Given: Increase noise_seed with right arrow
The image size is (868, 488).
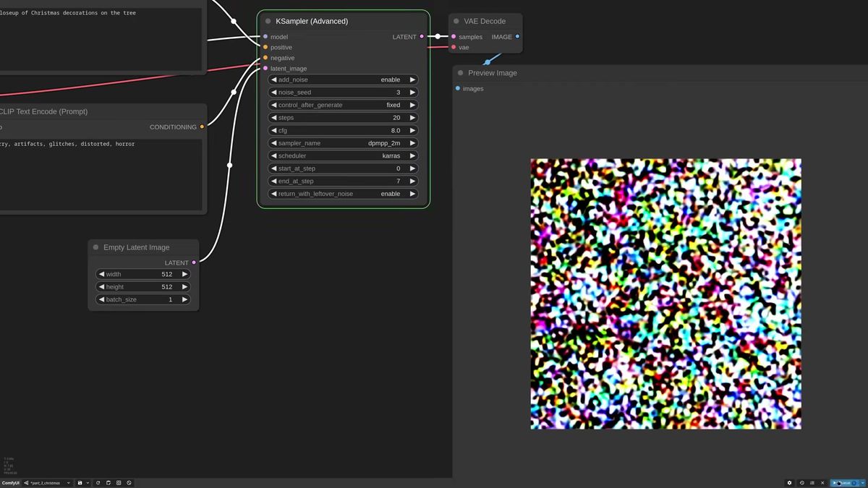Looking at the screenshot, I should [412, 93].
